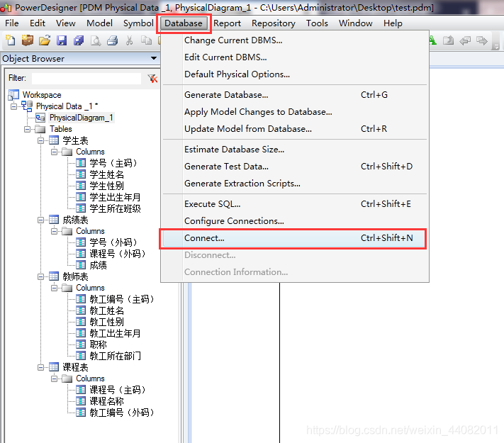Open the Help menu
The height and width of the screenshot is (443, 504).
point(393,23)
